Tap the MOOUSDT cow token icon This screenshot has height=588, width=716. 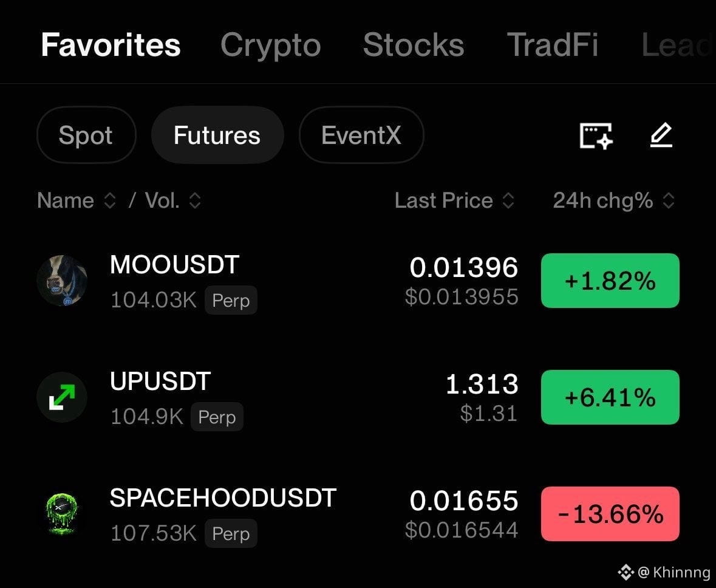(x=62, y=281)
